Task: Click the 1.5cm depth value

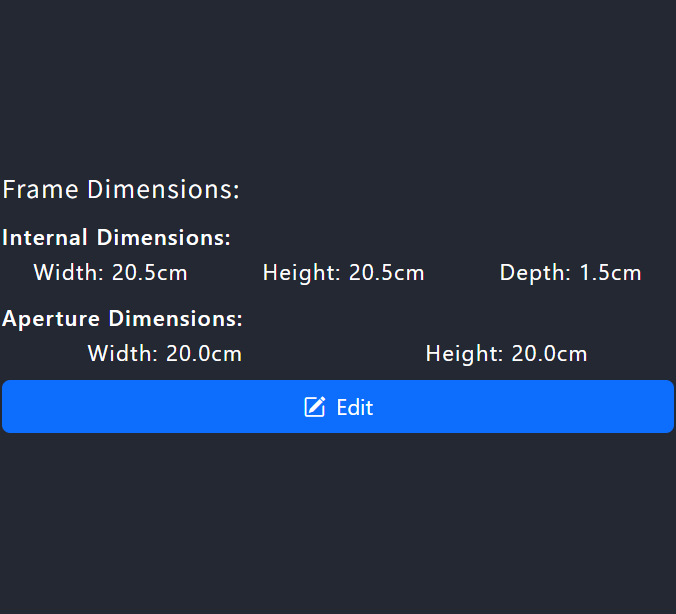Action: click(x=610, y=272)
